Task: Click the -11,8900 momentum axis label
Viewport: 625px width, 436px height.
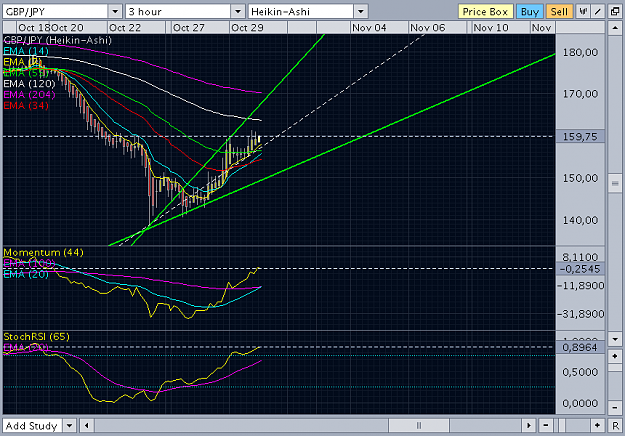Action: tap(580, 285)
